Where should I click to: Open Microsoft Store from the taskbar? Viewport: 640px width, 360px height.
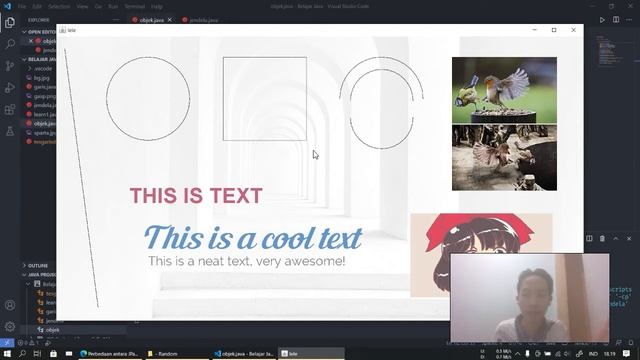pos(53,353)
